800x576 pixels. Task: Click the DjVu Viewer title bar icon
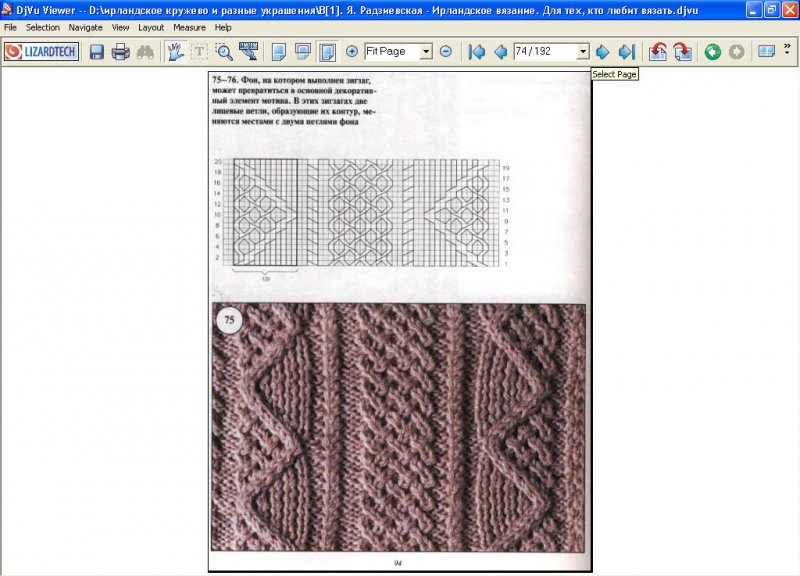[x=7, y=9]
